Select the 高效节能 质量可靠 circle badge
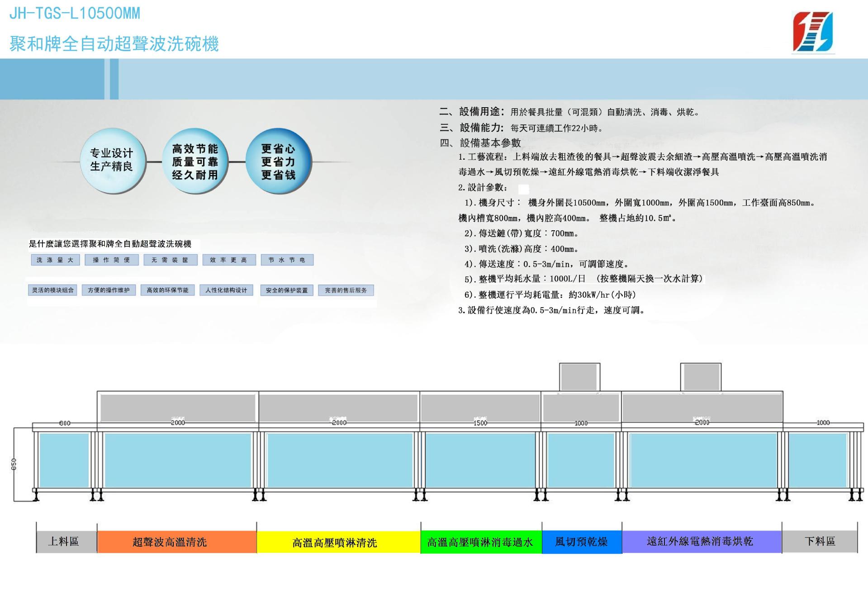868x589 pixels. coord(195,161)
